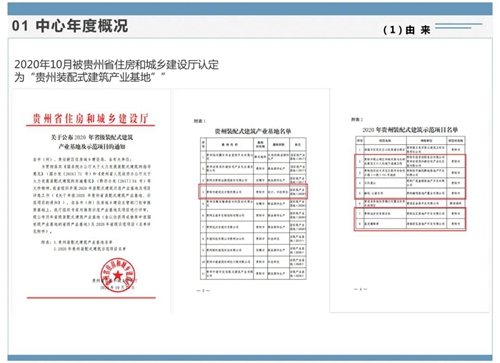Click upper red highlighted box in right table

[x=410, y=176]
